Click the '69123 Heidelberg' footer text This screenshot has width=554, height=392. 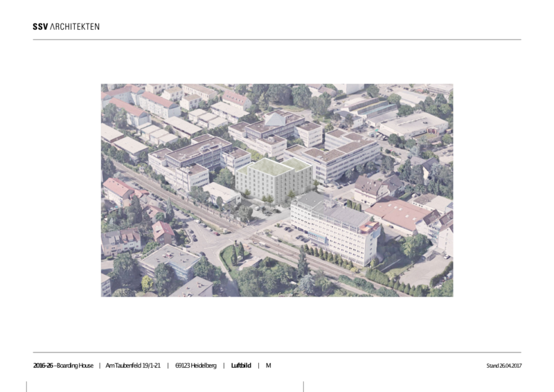[196, 366]
